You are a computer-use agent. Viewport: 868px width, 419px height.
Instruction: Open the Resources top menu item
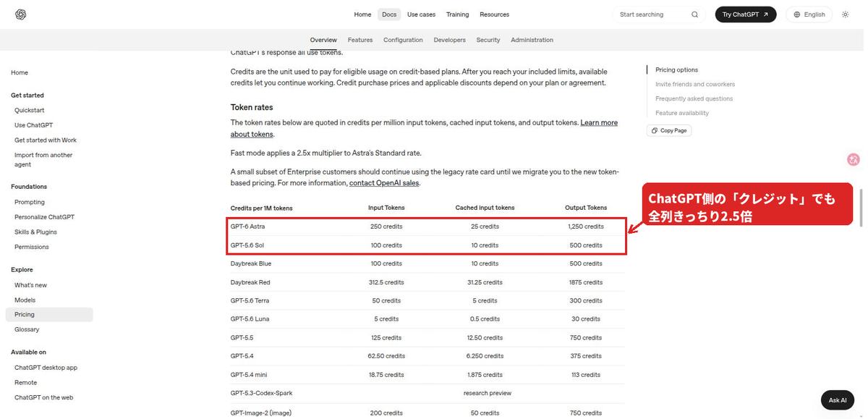[x=495, y=14]
